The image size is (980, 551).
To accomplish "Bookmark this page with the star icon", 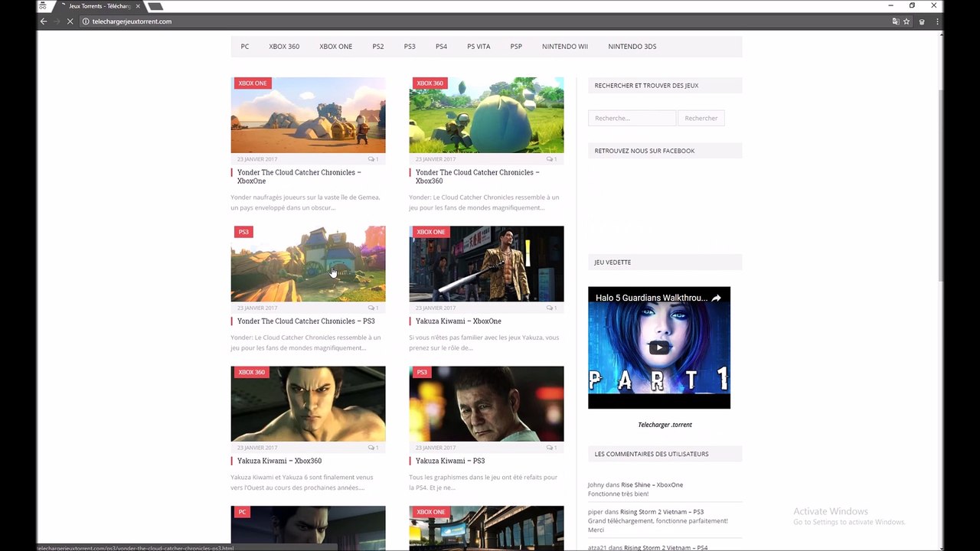I will tap(906, 21).
